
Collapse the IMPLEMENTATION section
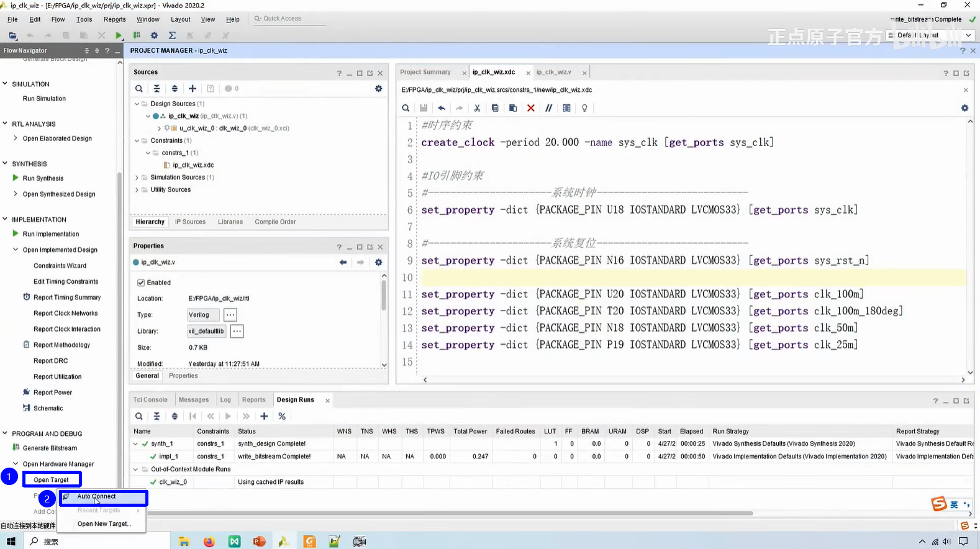point(5,219)
